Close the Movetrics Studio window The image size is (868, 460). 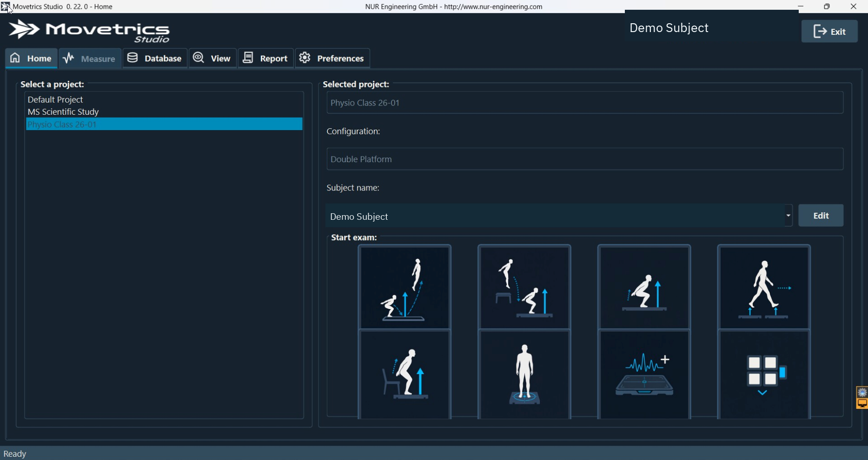854,7
